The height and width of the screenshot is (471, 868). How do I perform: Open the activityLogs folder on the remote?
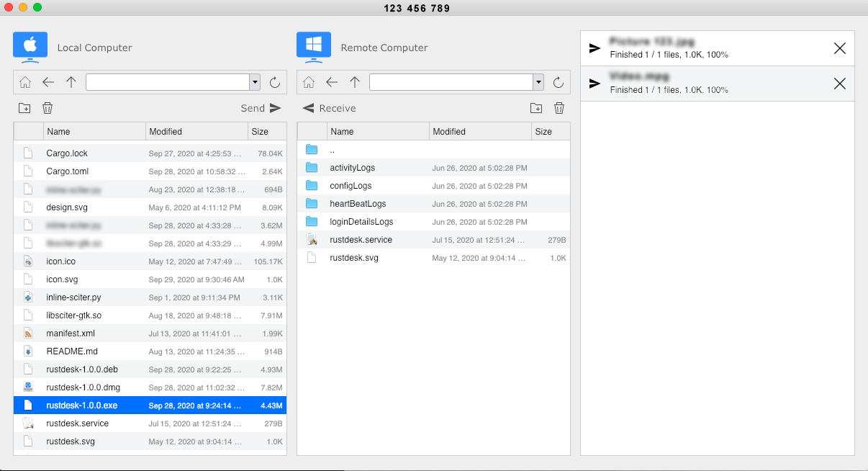pyautogui.click(x=353, y=167)
